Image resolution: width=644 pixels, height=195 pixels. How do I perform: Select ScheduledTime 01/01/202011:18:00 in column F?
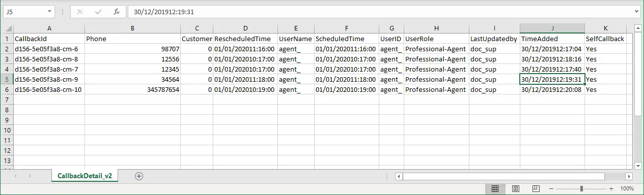(x=346, y=79)
